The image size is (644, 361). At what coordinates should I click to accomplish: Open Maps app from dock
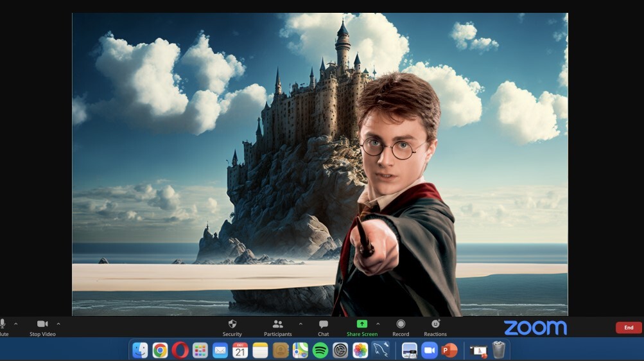[x=300, y=350]
